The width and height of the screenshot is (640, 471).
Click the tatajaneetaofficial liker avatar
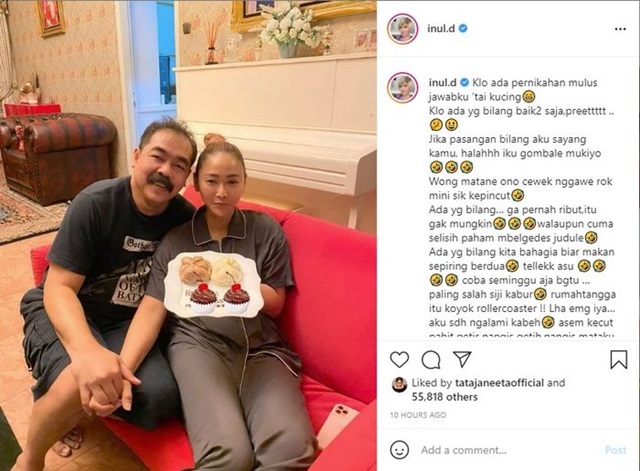399,385
